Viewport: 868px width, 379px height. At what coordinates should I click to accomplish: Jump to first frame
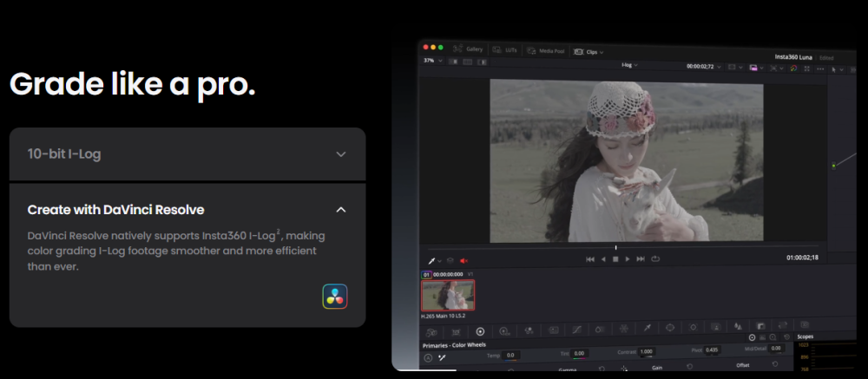tap(590, 259)
